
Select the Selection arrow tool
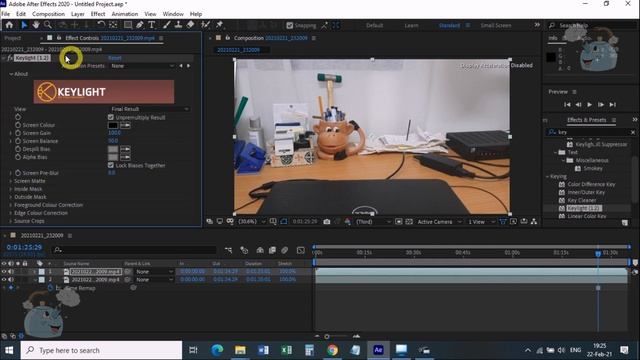(24, 25)
